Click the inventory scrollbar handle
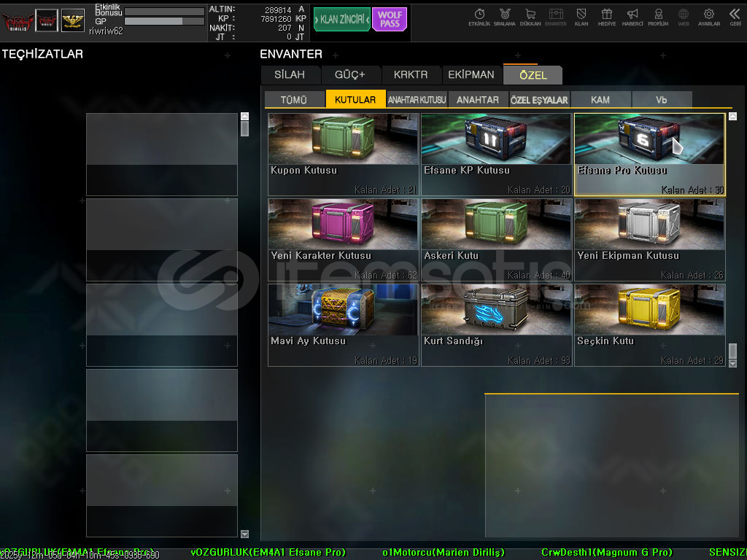The height and width of the screenshot is (560, 747). [x=732, y=351]
